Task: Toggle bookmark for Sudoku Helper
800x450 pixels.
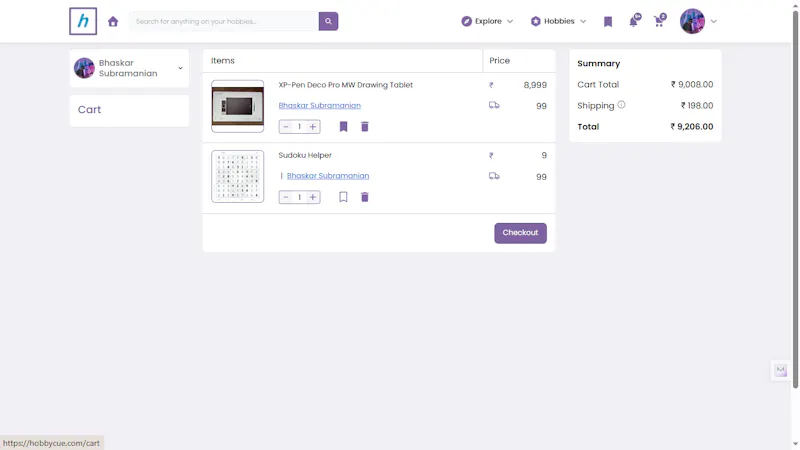Action: [x=343, y=197]
